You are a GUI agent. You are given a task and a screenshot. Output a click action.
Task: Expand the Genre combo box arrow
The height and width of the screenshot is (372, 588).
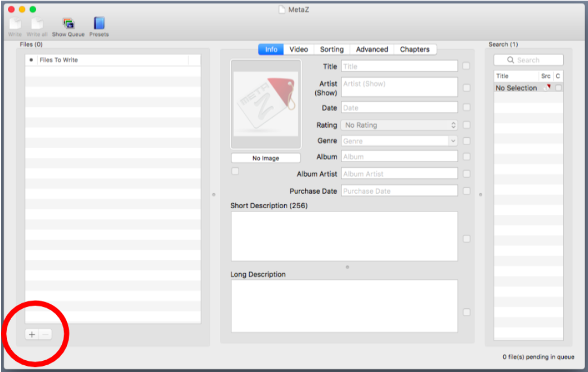(x=453, y=141)
